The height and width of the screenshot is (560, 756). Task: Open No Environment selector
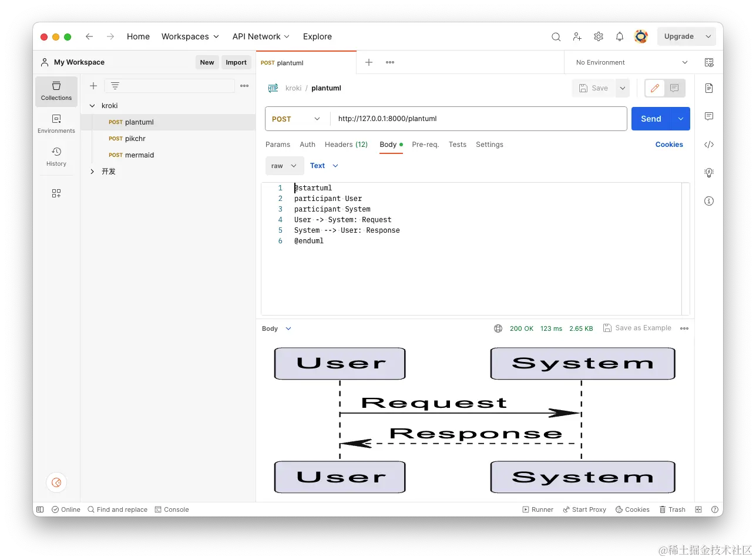click(630, 62)
